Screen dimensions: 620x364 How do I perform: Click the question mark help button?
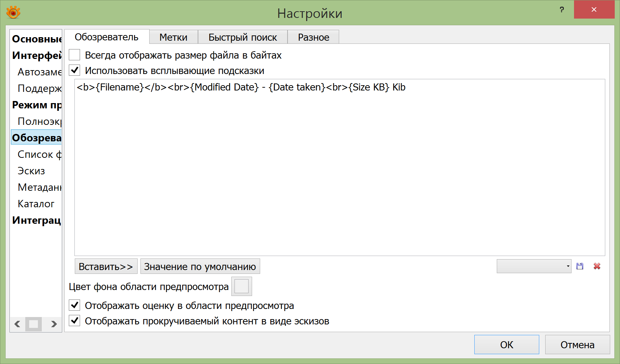[x=562, y=10]
